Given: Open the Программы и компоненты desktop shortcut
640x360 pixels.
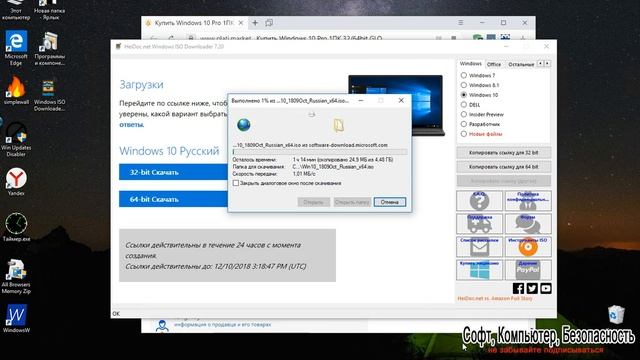Looking at the screenshot, I should 49,48.
